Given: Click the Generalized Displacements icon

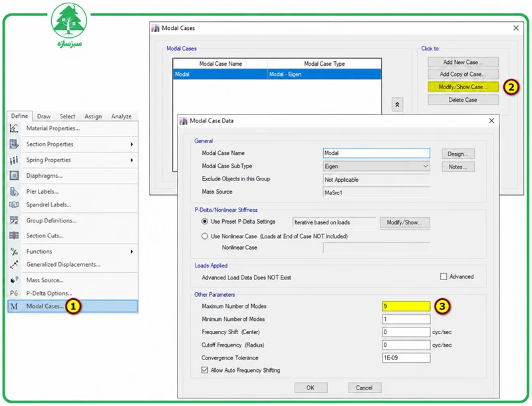Looking at the screenshot, I should coord(14,264).
